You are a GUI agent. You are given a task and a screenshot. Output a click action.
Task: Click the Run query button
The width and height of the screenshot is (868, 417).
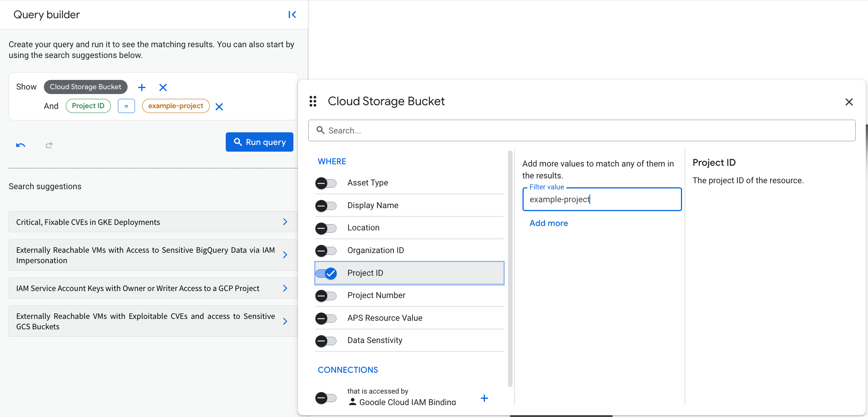[260, 142]
